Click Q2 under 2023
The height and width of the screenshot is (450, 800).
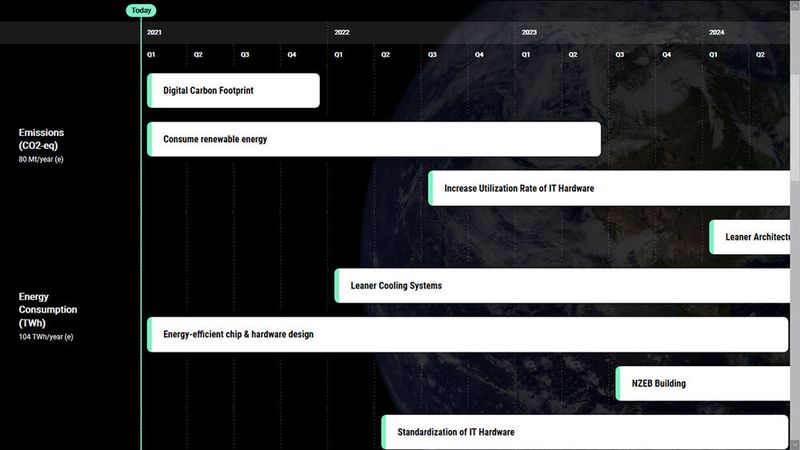573,55
